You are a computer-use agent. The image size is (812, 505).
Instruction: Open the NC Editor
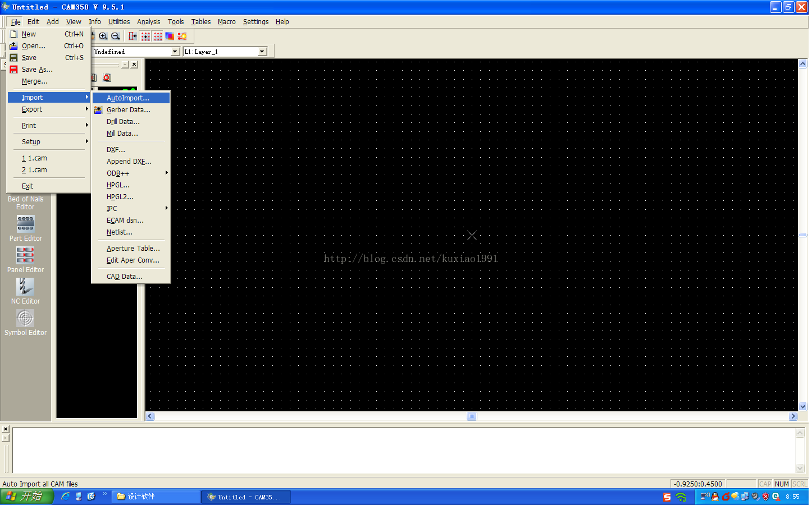25,291
